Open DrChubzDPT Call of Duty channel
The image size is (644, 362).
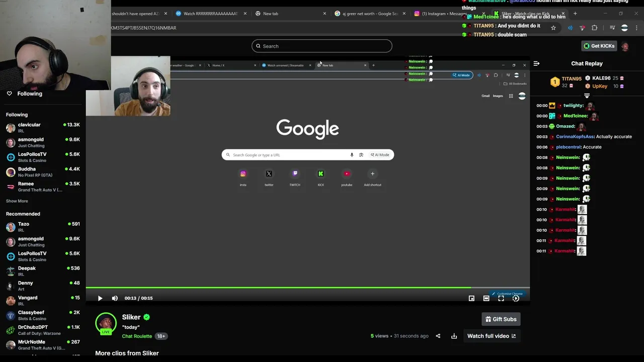click(x=43, y=330)
